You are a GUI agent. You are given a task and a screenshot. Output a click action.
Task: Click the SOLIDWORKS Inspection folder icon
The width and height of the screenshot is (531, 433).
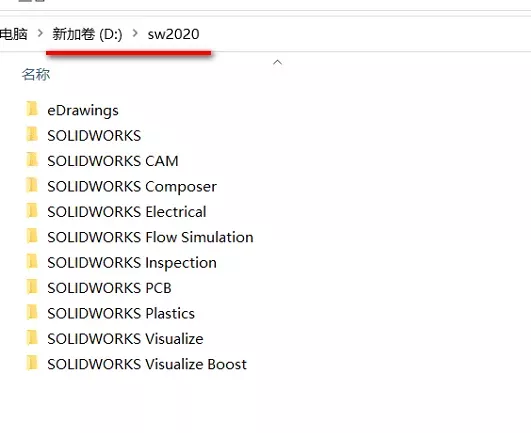coord(32,261)
